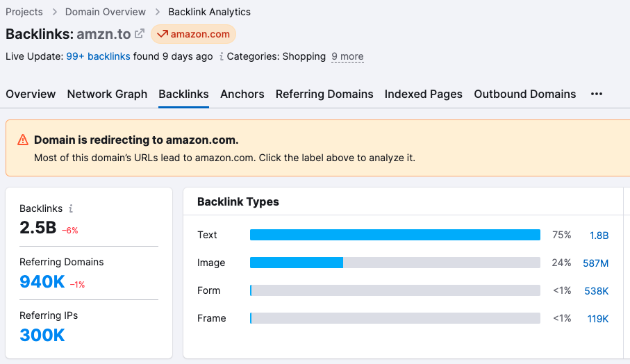Click the 2.5B backlinks total
Viewport: 630px width, 364px height.
[x=38, y=228]
